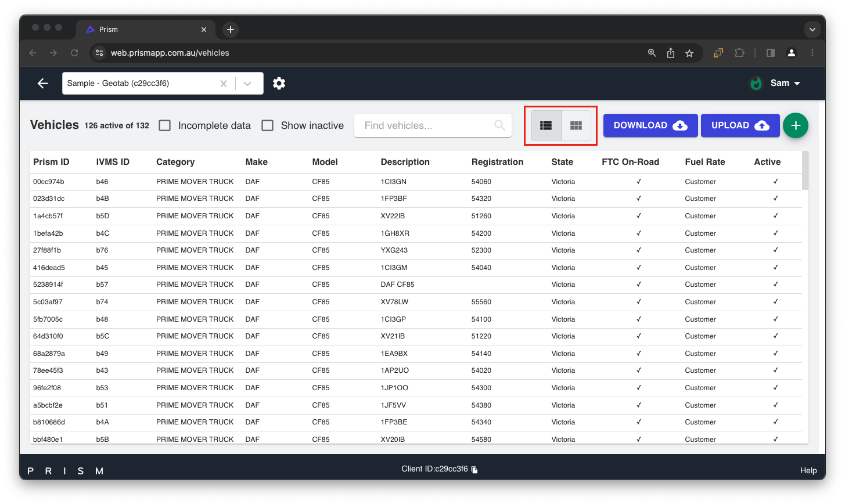Screen dimensions: 845x504
Task: Clear the selected client with X icon
Action: [x=224, y=84]
